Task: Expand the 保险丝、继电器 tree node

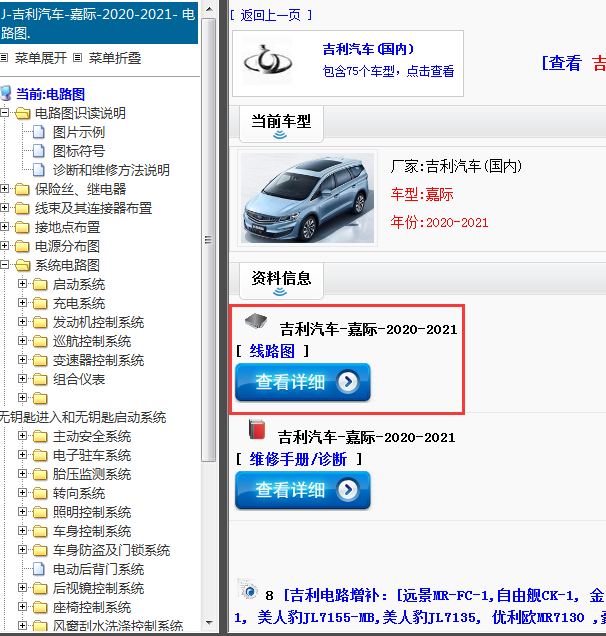Action: click(x=4, y=189)
